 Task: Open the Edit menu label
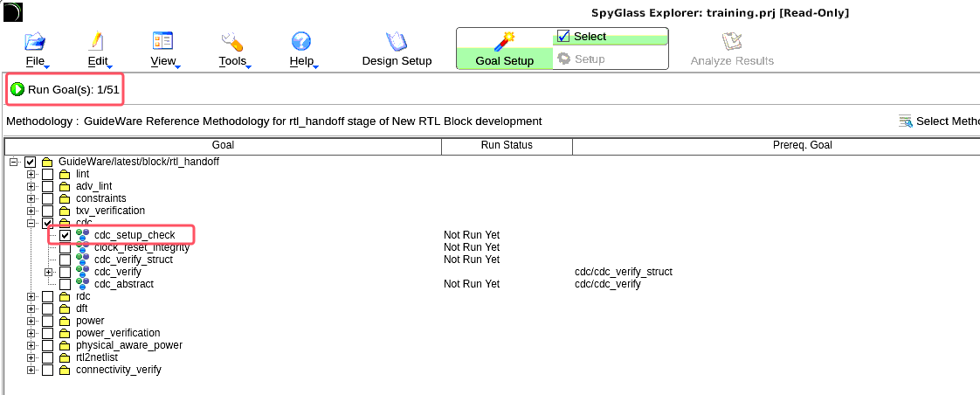pos(98,61)
